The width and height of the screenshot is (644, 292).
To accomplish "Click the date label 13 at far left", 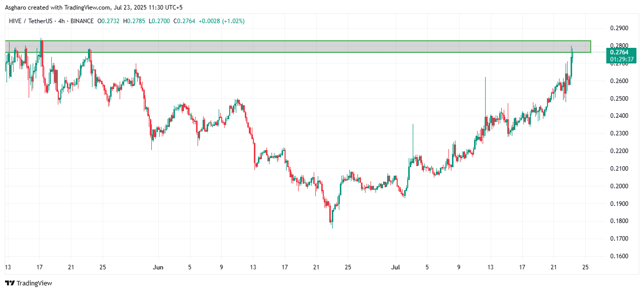I will point(8,267).
